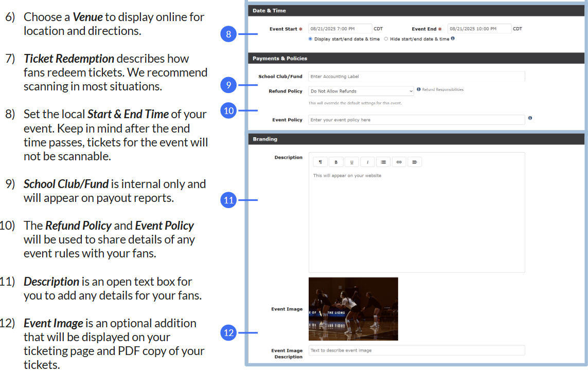Image resolution: width=588 pixels, height=373 pixels.
Task: Toggle bold formatting in Description editor
Action: point(336,162)
